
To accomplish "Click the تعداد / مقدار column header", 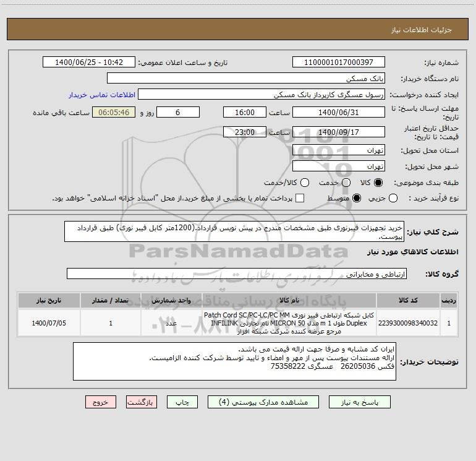I will click(111, 300).
